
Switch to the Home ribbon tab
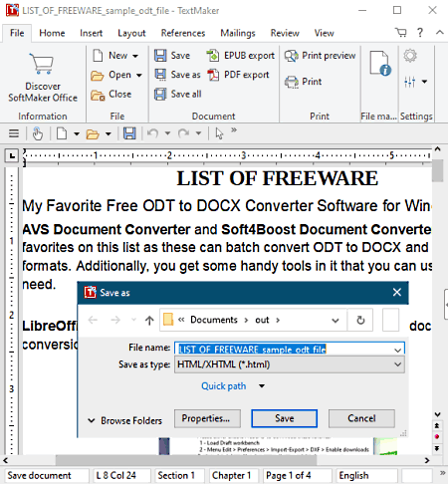pos(52,33)
